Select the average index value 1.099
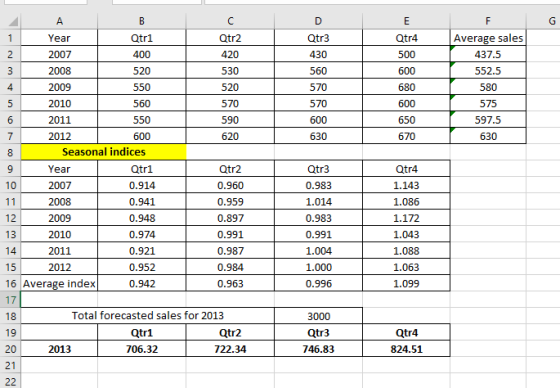560x388 pixels. point(406,284)
